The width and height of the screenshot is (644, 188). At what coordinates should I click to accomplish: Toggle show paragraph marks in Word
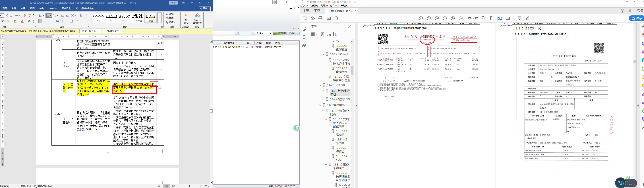pyautogui.click(x=86, y=16)
